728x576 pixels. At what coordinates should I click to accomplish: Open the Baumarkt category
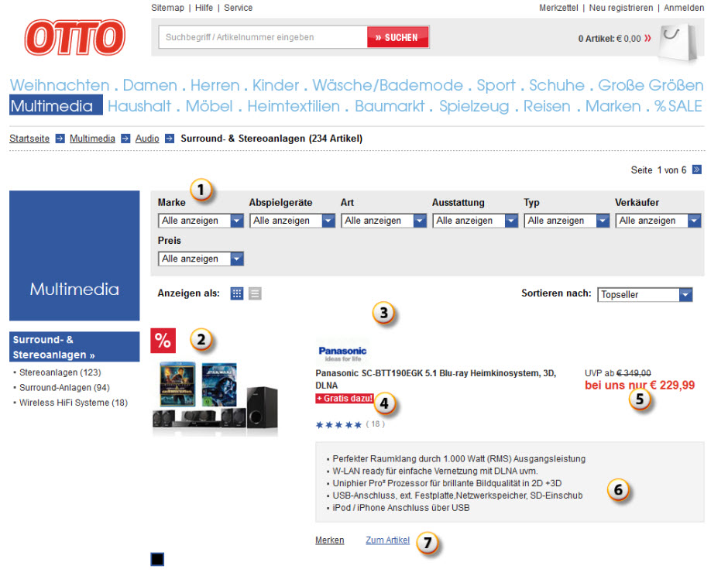point(390,106)
